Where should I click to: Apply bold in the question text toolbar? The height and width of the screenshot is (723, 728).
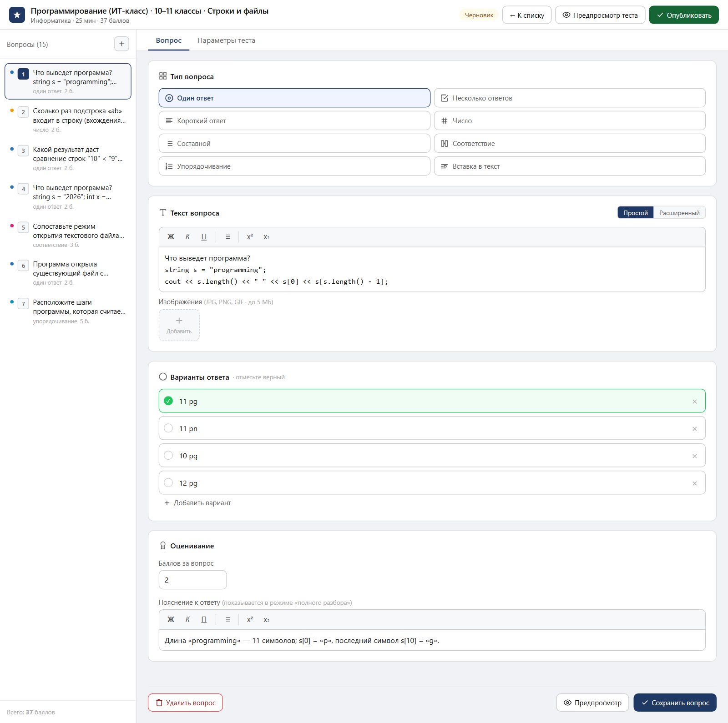point(171,237)
